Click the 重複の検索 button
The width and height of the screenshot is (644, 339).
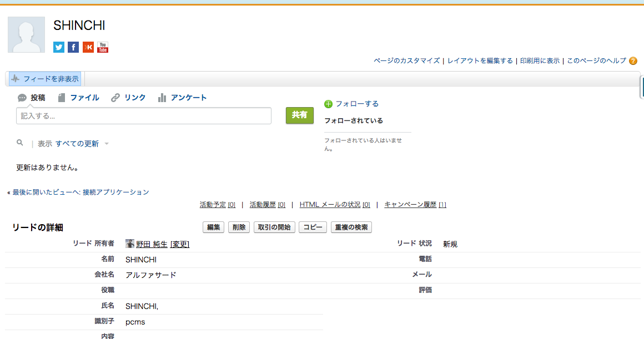[x=351, y=227]
